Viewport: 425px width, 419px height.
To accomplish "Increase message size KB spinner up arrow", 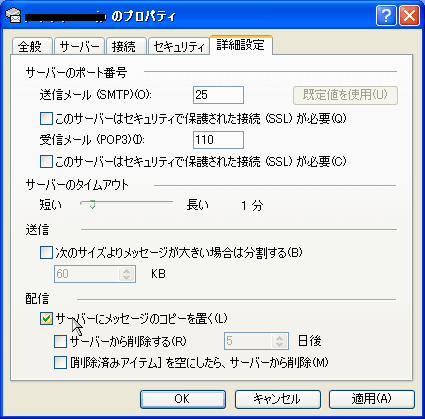I will [126, 271].
